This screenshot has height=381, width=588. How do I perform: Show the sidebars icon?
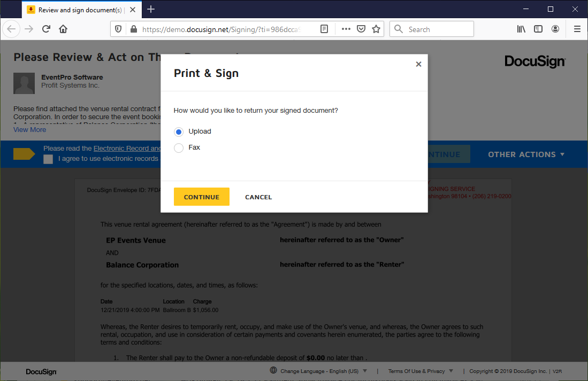click(x=538, y=29)
